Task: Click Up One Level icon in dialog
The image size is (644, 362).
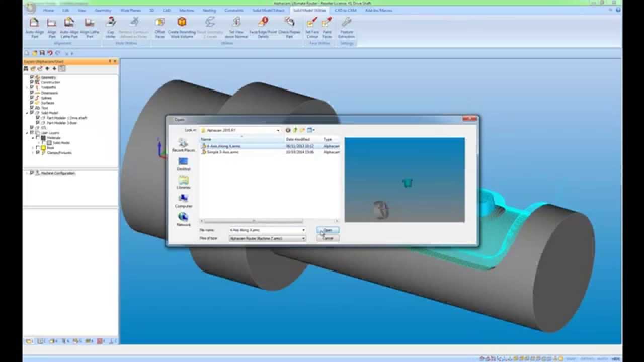Action: pos(295,130)
